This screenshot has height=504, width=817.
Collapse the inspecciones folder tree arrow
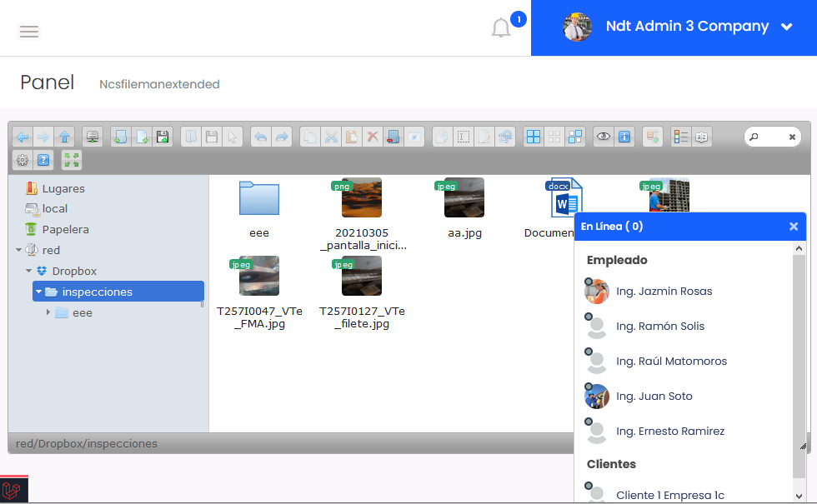click(38, 292)
